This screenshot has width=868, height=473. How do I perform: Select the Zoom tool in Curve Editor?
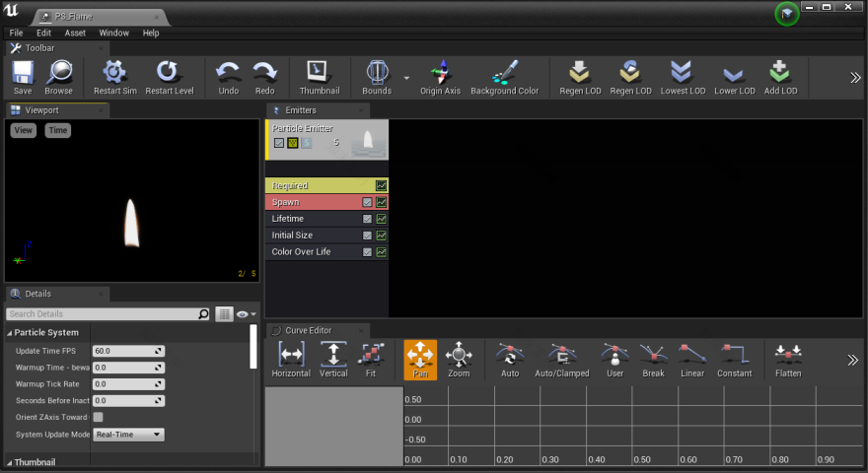(459, 354)
